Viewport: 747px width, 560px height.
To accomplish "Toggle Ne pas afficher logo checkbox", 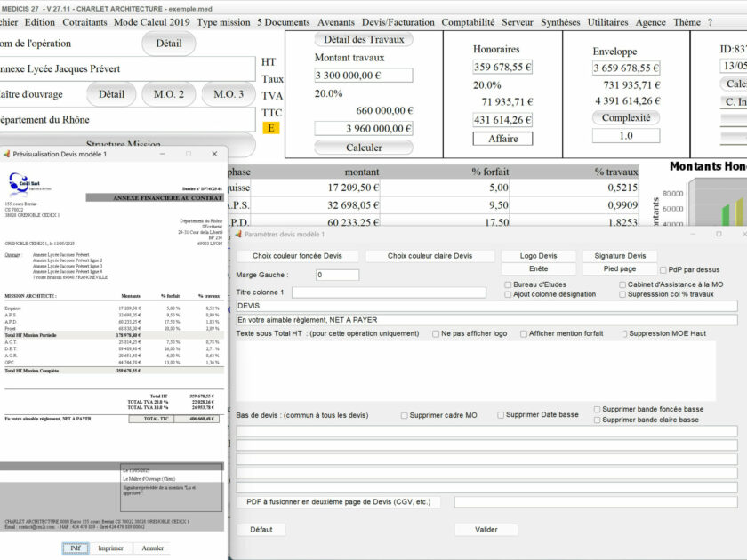I will point(436,334).
